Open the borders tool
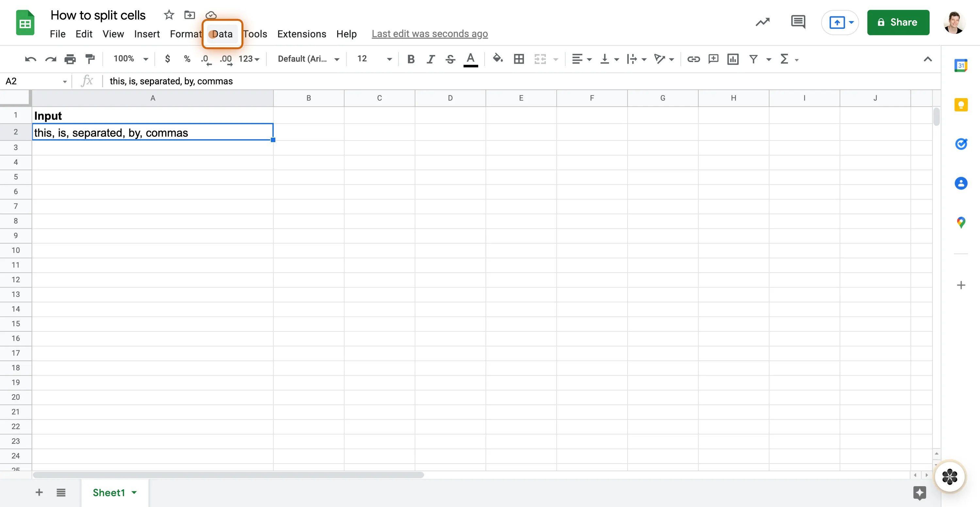The height and width of the screenshot is (507, 980). (x=519, y=59)
